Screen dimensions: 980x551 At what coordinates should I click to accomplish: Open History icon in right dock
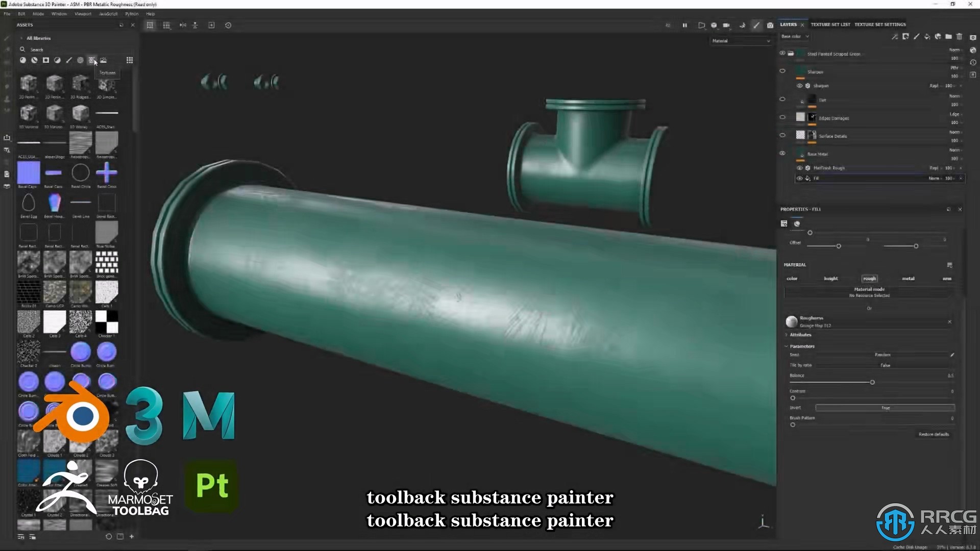point(973,62)
